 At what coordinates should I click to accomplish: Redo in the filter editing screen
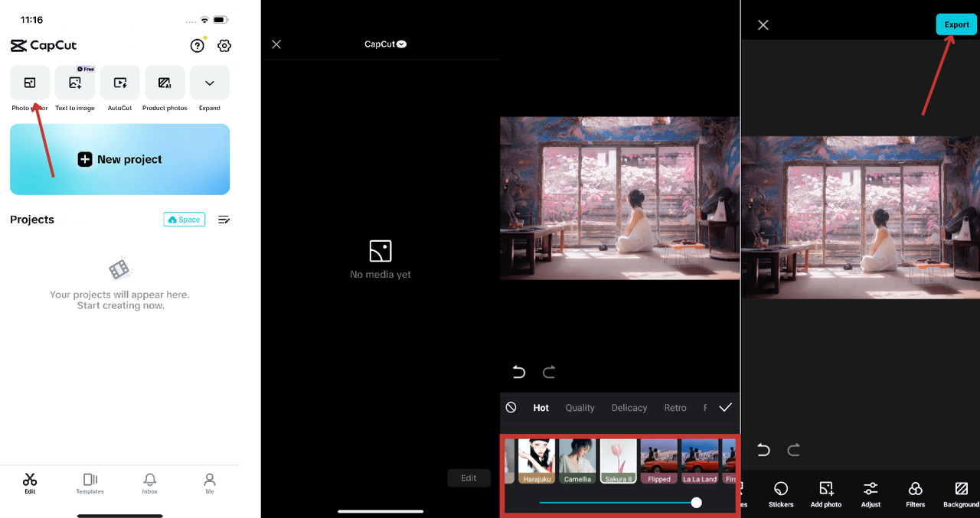549,373
